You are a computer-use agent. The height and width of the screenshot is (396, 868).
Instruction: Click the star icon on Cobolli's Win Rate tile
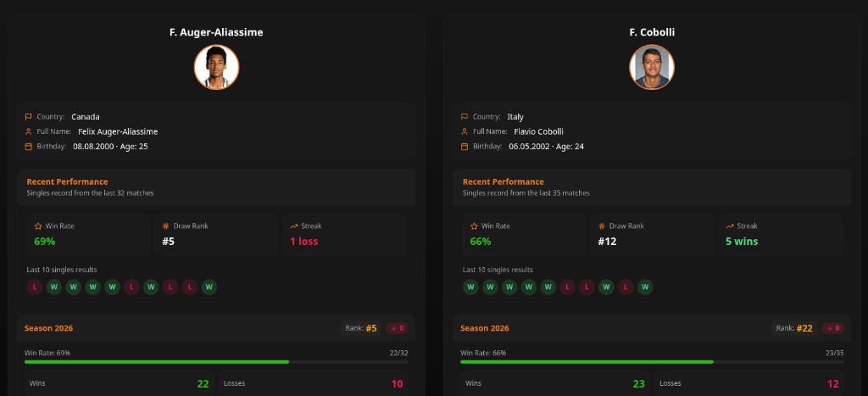475,226
